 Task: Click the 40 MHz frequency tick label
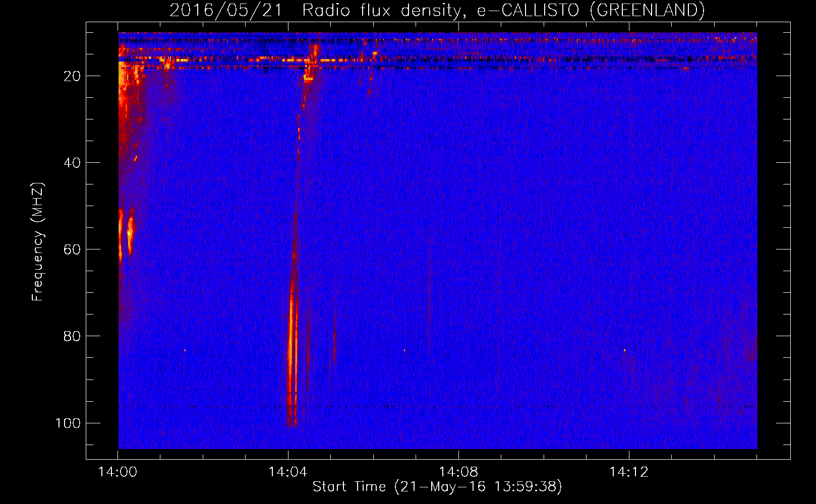coord(72,163)
